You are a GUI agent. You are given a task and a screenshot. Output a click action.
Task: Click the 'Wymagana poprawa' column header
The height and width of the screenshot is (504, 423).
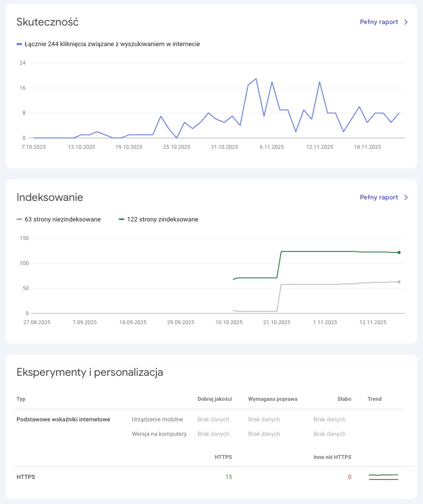(x=273, y=399)
